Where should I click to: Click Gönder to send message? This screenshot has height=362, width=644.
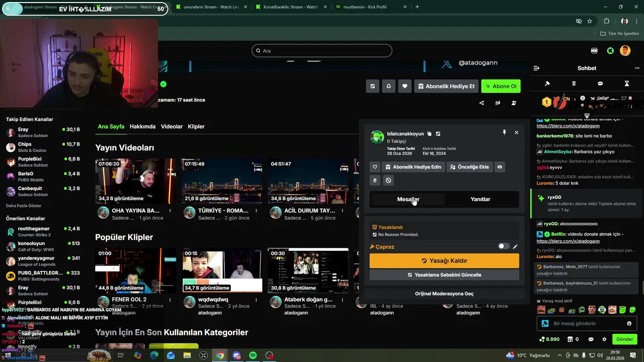625,339
